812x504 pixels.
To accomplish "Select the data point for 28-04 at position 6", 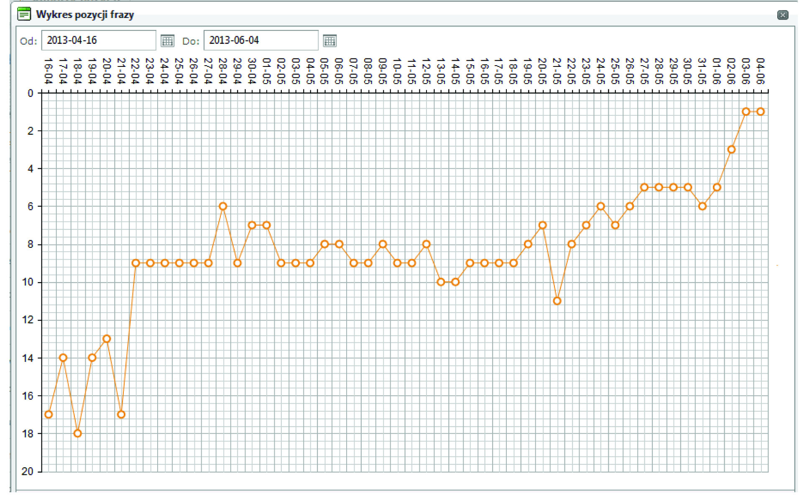I will click(x=223, y=206).
